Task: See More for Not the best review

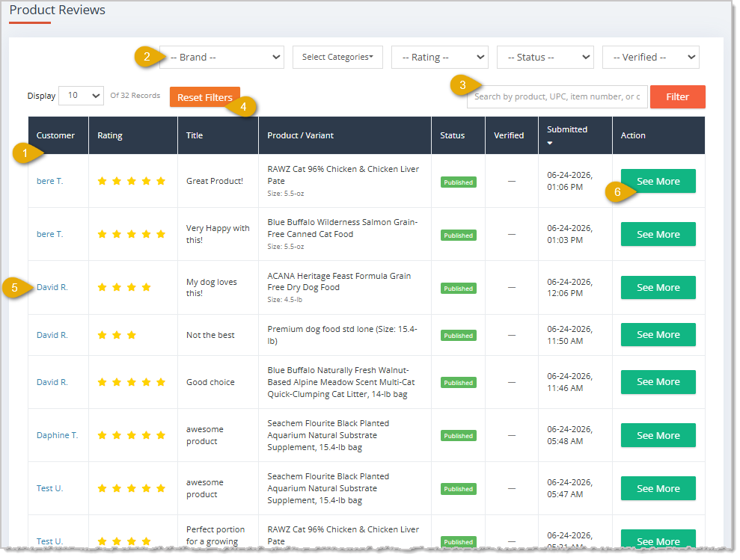Action: [x=658, y=334]
